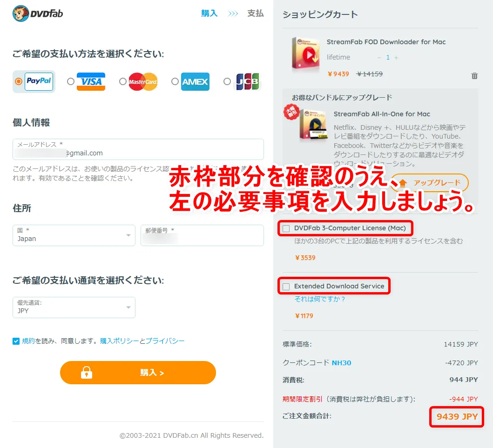The image size is (493, 448).
Task: Select the JCB payment radio button
Action: 227,82
